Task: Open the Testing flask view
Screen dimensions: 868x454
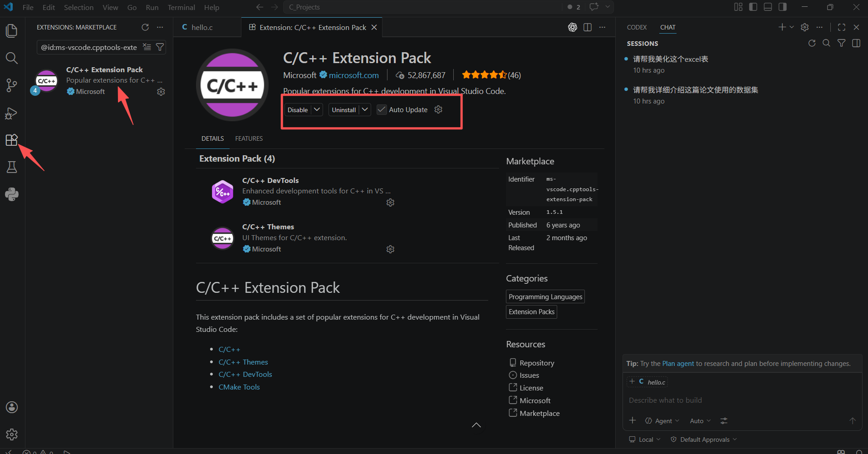Action: 12,167
